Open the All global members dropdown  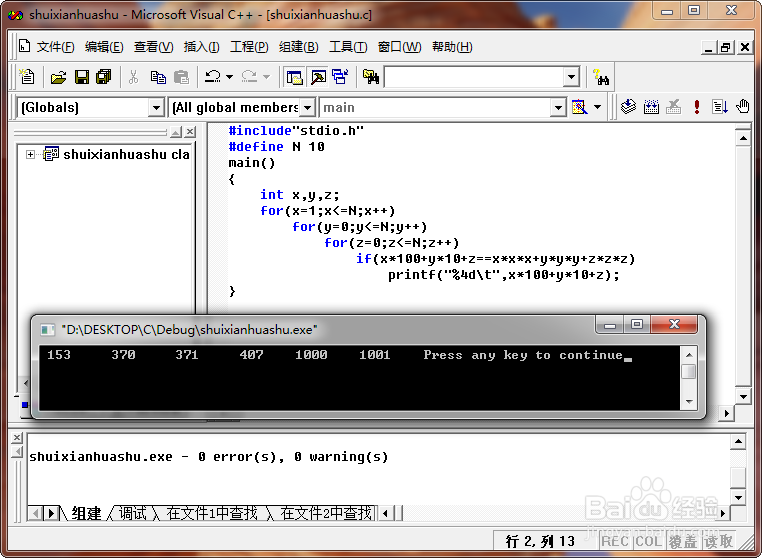[x=307, y=107]
